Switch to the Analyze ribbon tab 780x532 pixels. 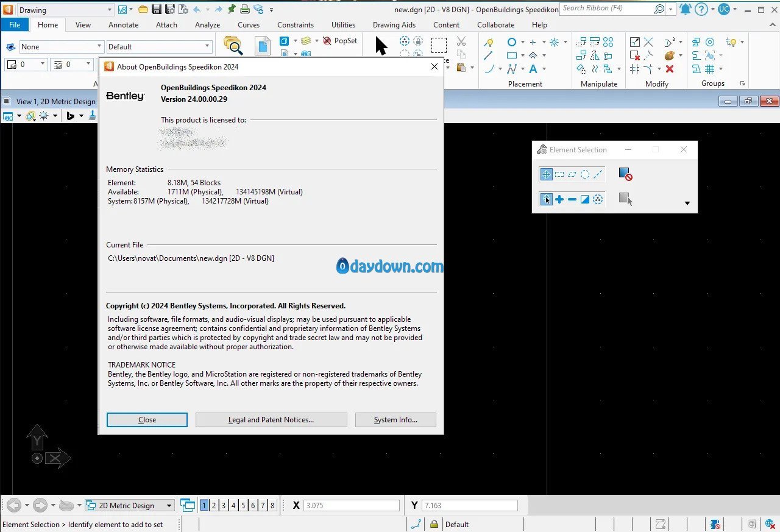(208, 25)
